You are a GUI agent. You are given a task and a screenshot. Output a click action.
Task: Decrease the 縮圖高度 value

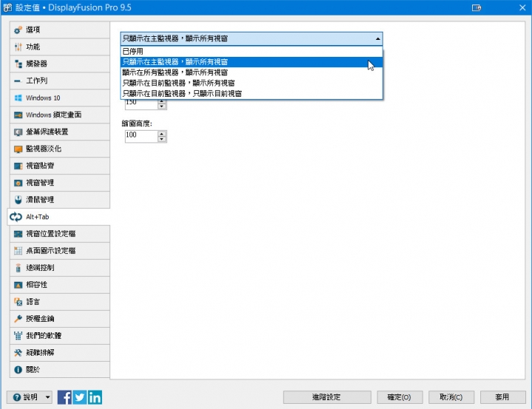pos(162,139)
